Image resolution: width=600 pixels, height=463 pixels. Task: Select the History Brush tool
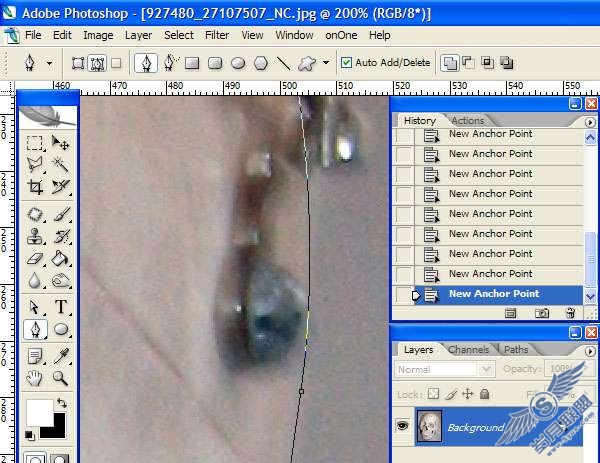[60, 236]
